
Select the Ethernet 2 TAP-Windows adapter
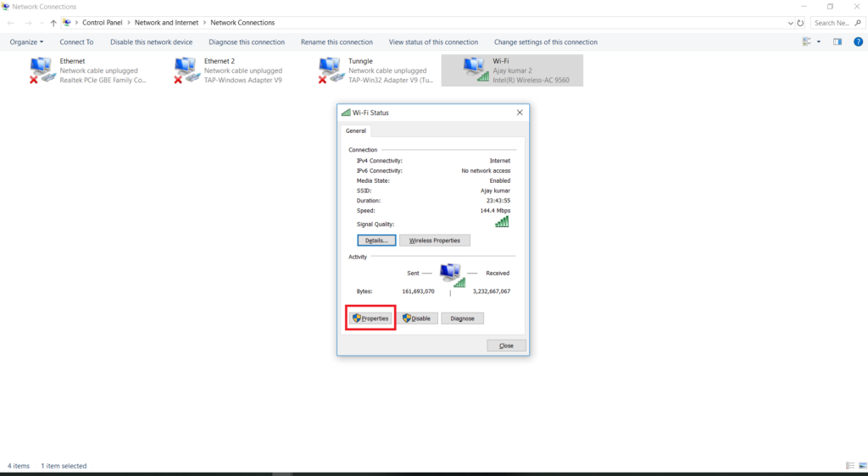[186, 70]
